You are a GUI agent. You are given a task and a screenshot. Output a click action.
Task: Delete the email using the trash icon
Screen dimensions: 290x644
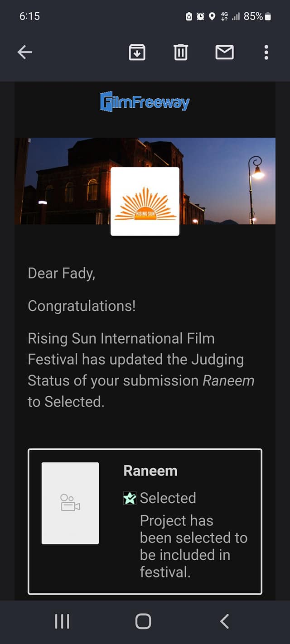pyautogui.click(x=181, y=53)
